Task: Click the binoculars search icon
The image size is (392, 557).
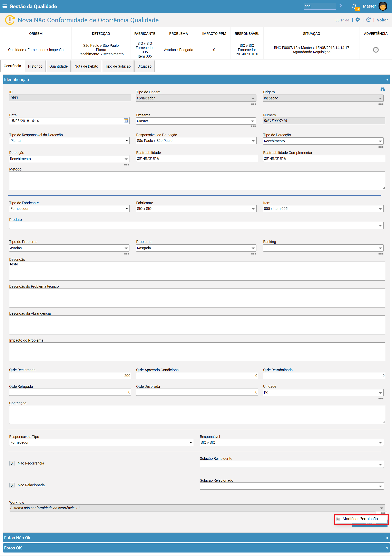Action: click(383, 89)
